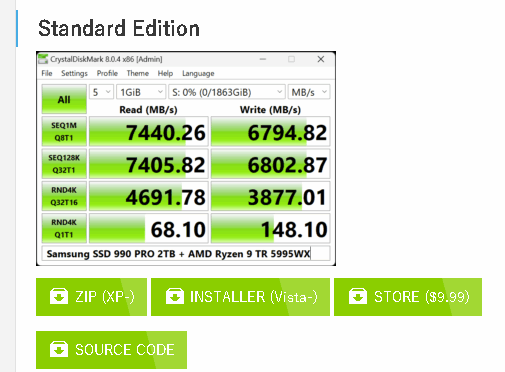Image resolution: width=505 pixels, height=372 pixels.
Task: Click the 4691.78 read result cell
Action: tap(149, 196)
